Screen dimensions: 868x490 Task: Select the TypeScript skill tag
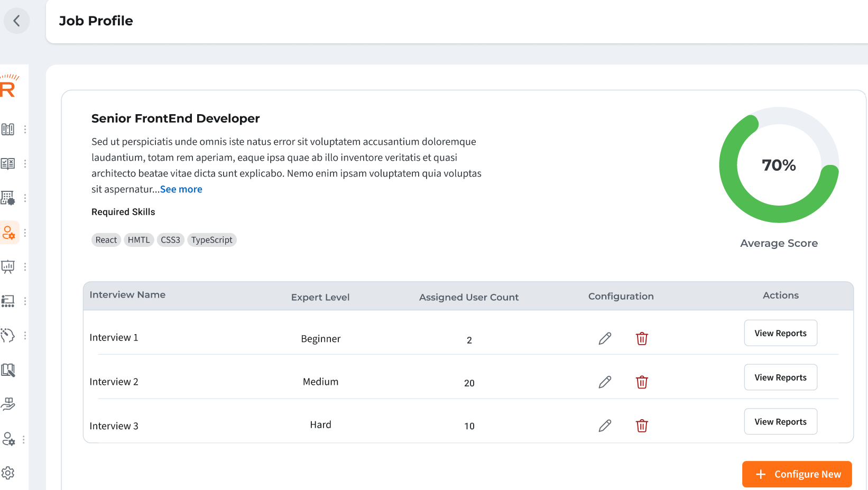click(x=211, y=240)
